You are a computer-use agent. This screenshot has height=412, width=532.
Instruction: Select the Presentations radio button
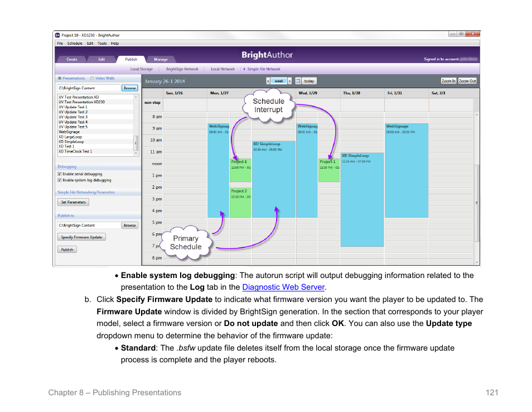60,78
